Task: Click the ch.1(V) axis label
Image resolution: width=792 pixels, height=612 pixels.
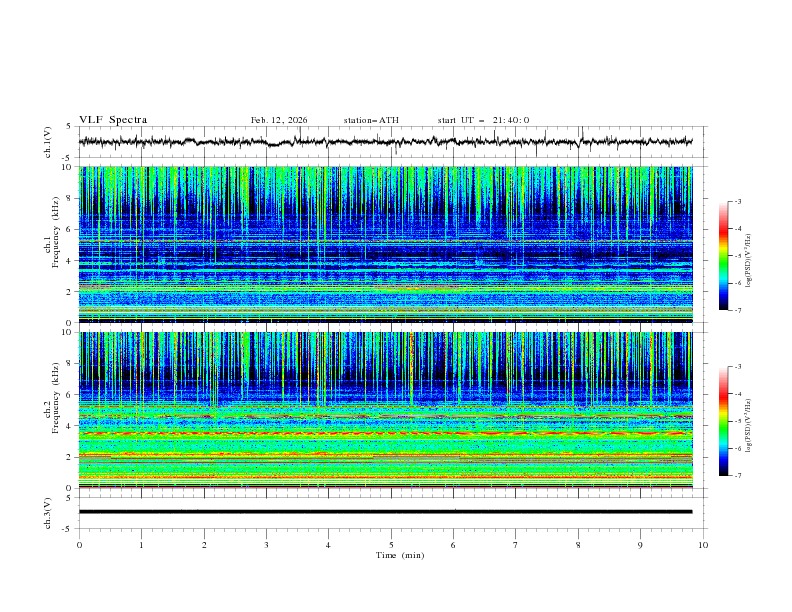Action: coord(49,142)
